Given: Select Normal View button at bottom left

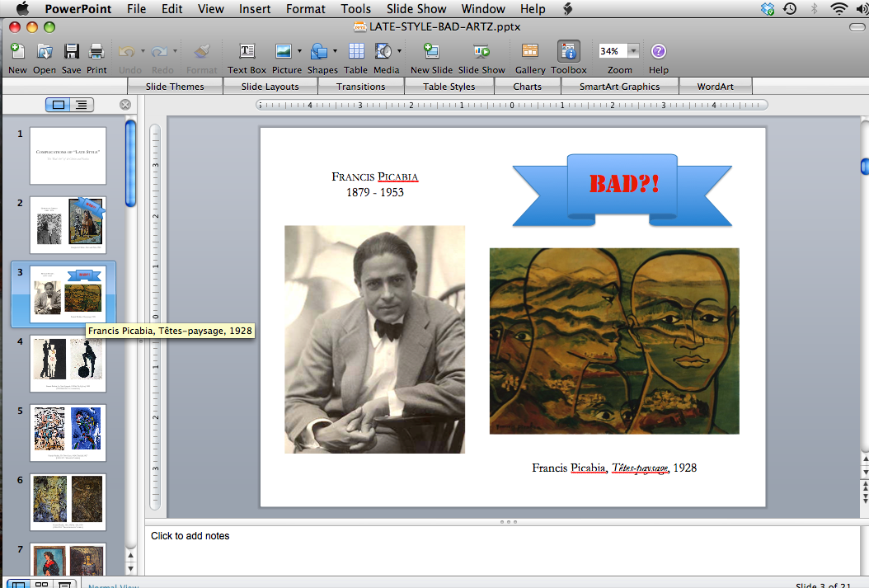Looking at the screenshot, I should pos(19,584).
